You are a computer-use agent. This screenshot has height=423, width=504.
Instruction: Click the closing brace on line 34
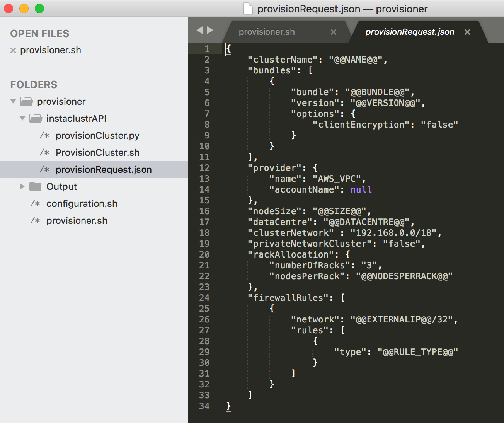(228, 406)
